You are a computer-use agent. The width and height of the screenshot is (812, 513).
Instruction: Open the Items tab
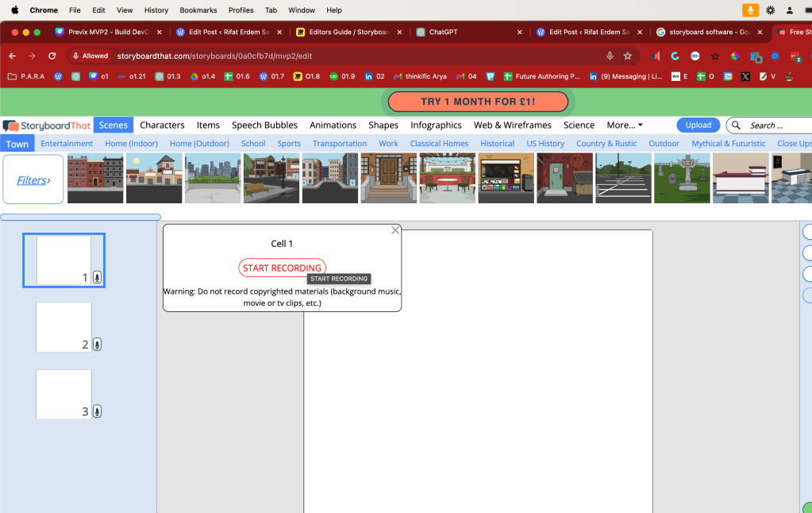coord(208,125)
